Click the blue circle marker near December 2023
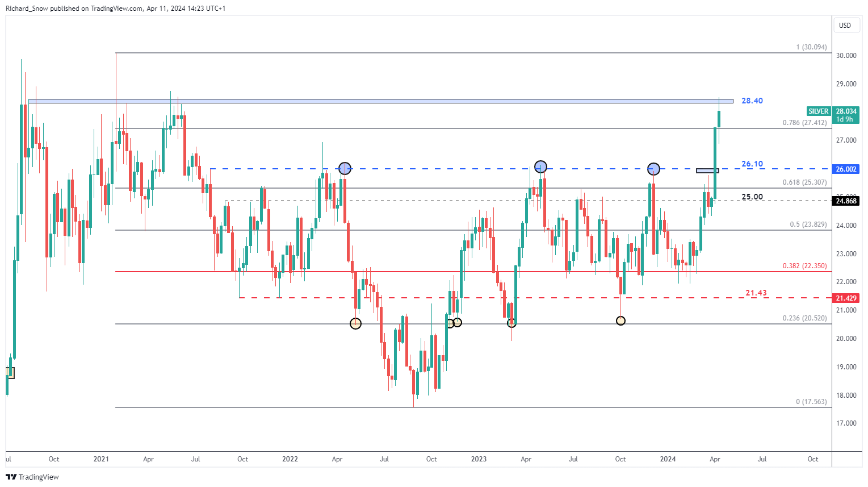The height and width of the screenshot is (487, 868). coord(654,169)
